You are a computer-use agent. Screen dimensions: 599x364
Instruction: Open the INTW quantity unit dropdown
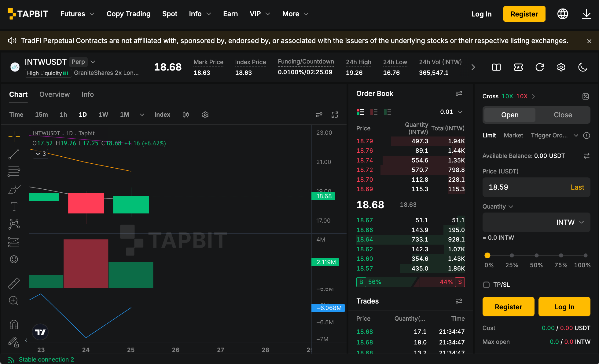[570, 222]
